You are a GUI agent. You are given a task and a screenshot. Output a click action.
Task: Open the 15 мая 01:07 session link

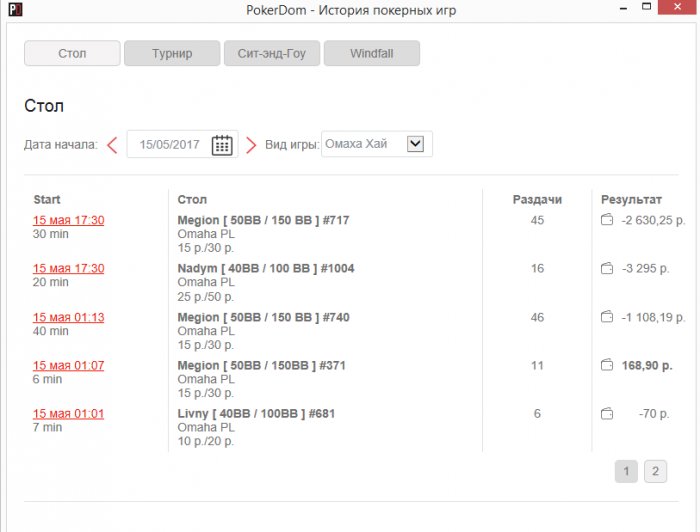(x=68, y=366)
